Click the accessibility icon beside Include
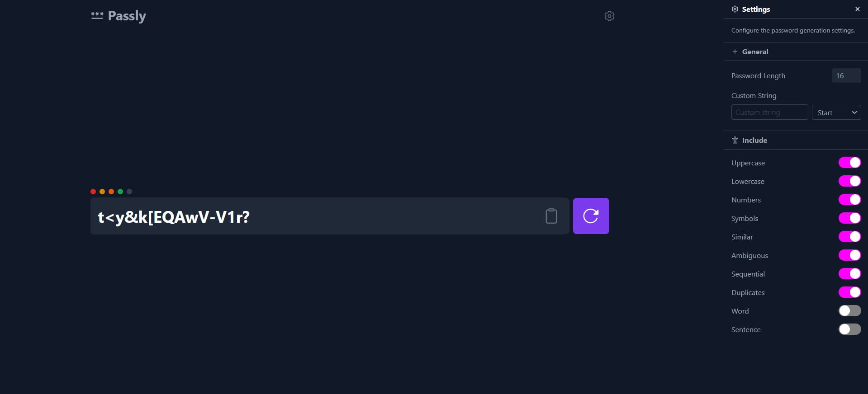Screen dimensions: 868x394 (735, 140)
